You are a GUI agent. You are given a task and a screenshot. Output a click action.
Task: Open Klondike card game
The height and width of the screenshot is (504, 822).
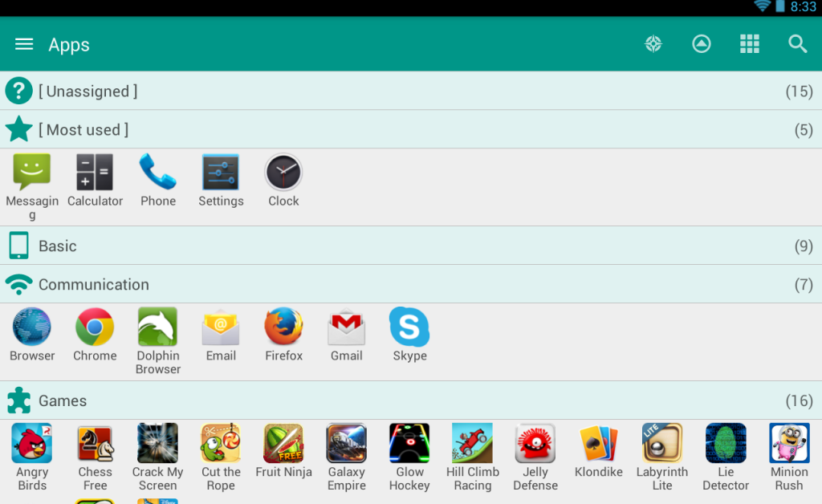[599, 451]
